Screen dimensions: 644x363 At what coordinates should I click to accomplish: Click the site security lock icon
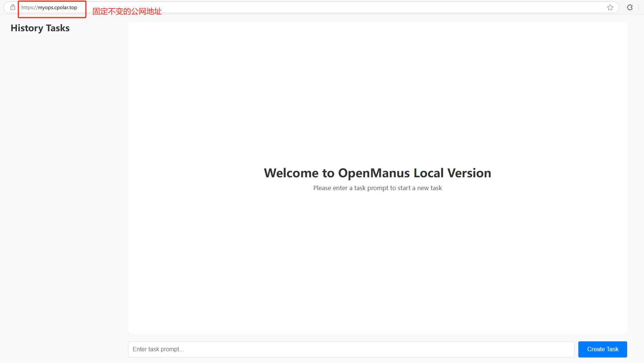pyautogui.click(x=13, y=7)
